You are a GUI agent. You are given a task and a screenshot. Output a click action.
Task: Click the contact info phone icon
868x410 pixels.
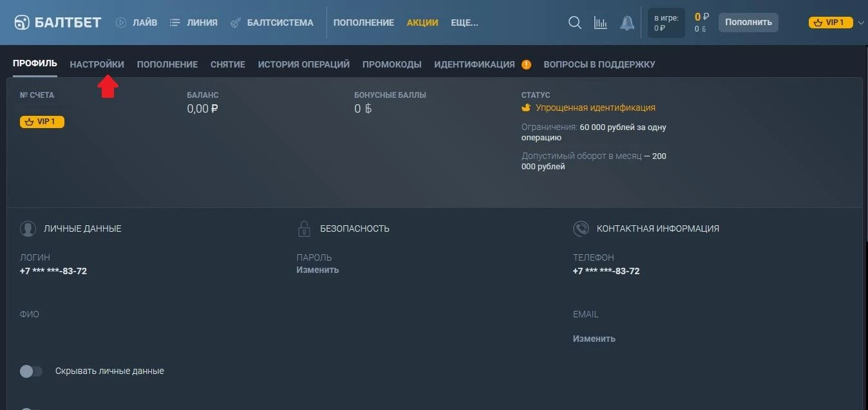pos(581,228)
